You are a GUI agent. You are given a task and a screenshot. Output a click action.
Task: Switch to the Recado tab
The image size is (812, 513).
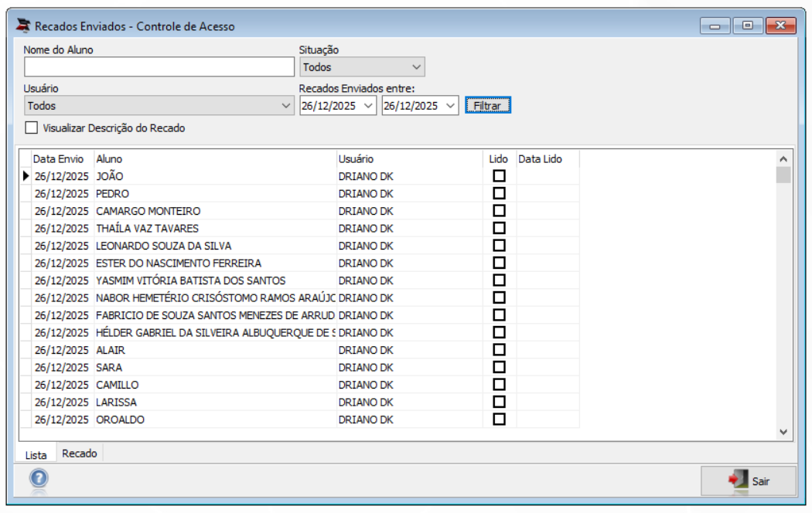[80, 454]
